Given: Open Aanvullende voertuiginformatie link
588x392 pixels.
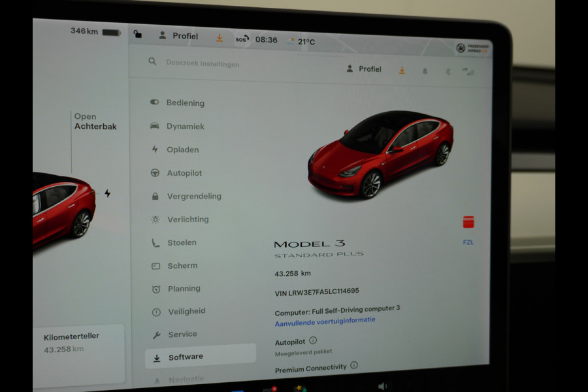Looking at the screenshot, I should click(324, 320).
